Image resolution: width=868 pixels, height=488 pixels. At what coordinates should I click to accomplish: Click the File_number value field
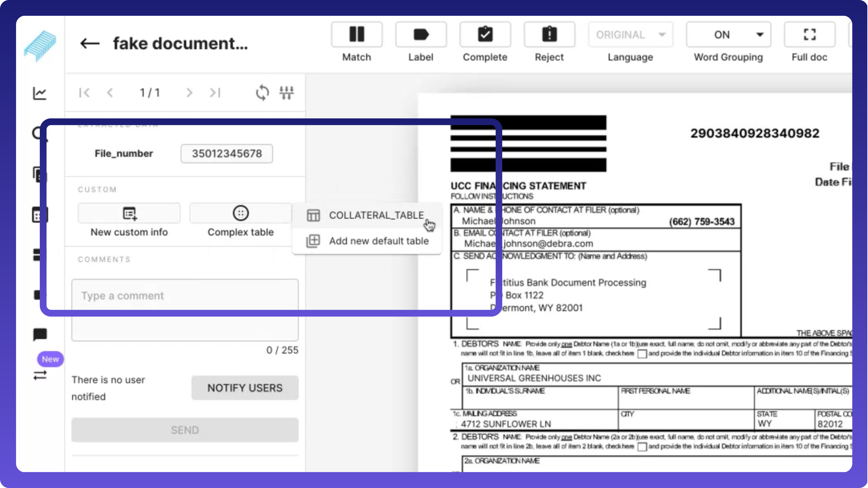[226, 154]
